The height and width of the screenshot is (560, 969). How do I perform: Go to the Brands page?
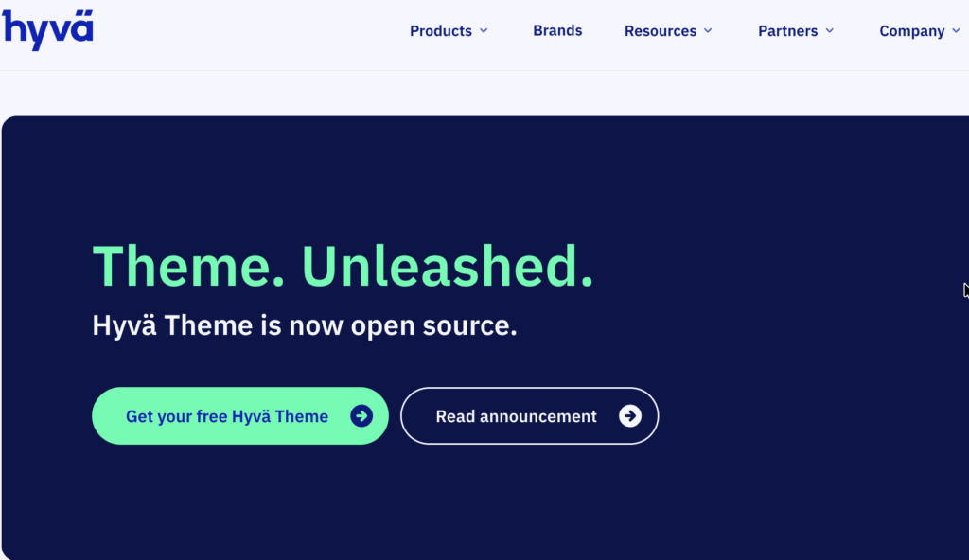click(557, 30)
